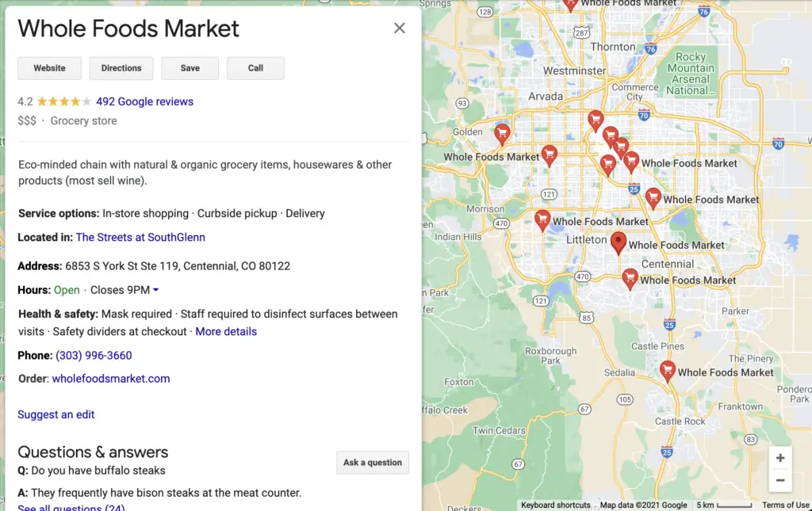The image size is (812, 511).
Task: Click the Castle Pines map label
Action: 657,346
